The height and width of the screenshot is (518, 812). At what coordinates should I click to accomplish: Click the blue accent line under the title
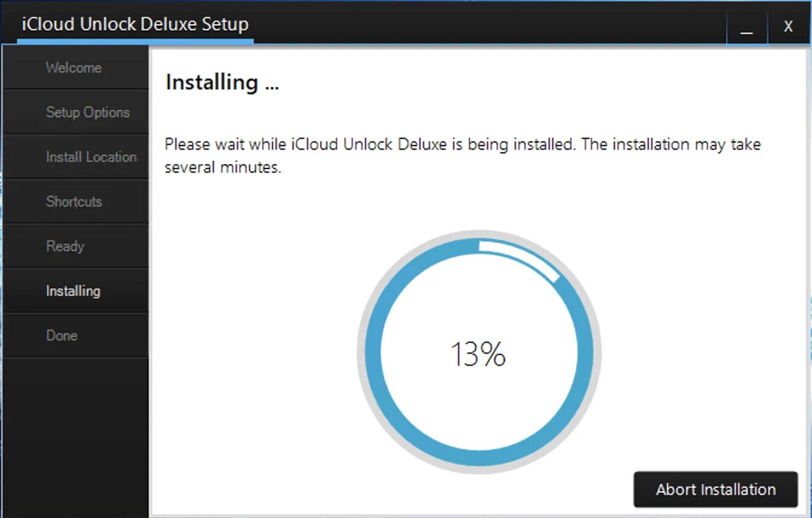click(135, 42)
